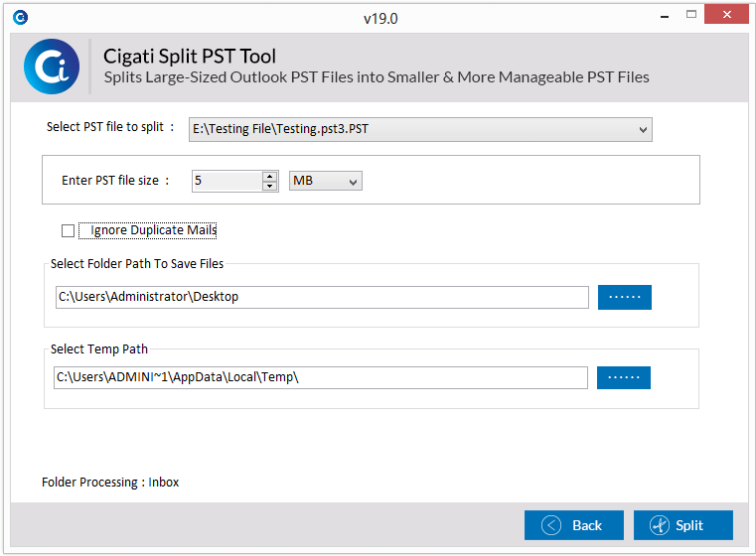This screenshot has height=556, width=756.
Task: Close the application window
Action: [726, 15]
